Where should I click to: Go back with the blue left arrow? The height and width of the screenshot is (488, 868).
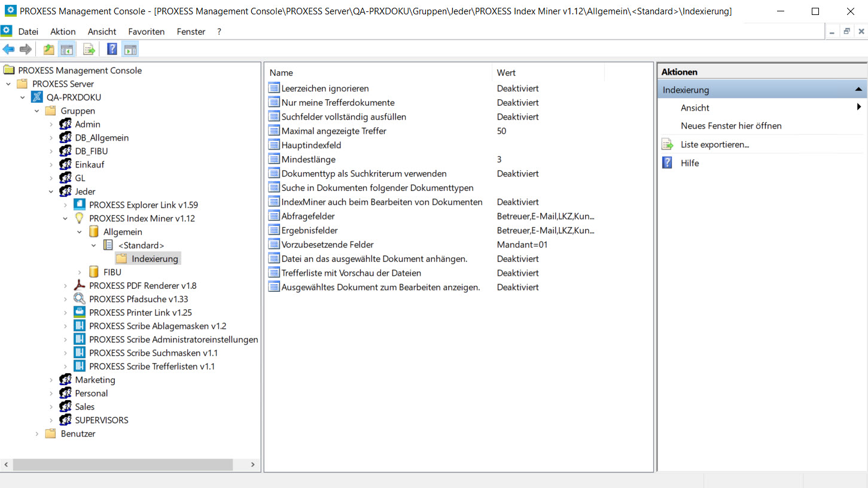click(x=8, y=49)
